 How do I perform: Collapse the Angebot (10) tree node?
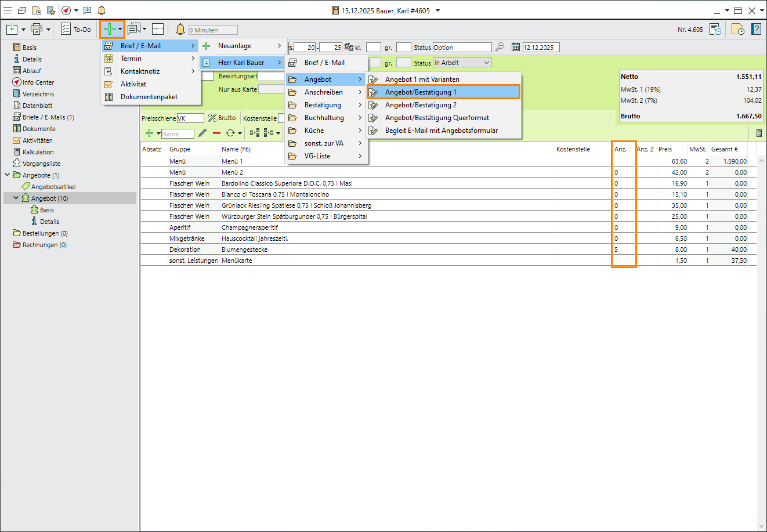click(16, 198)
